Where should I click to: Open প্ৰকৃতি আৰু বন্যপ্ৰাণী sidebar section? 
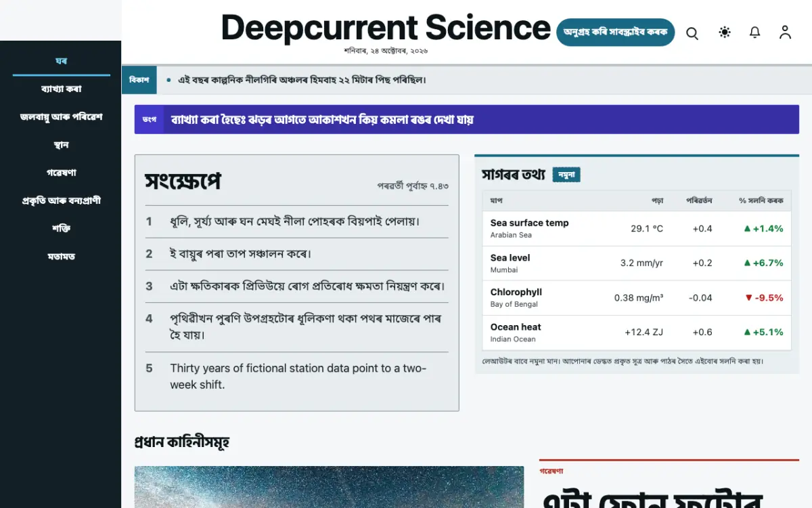point(62,200)
